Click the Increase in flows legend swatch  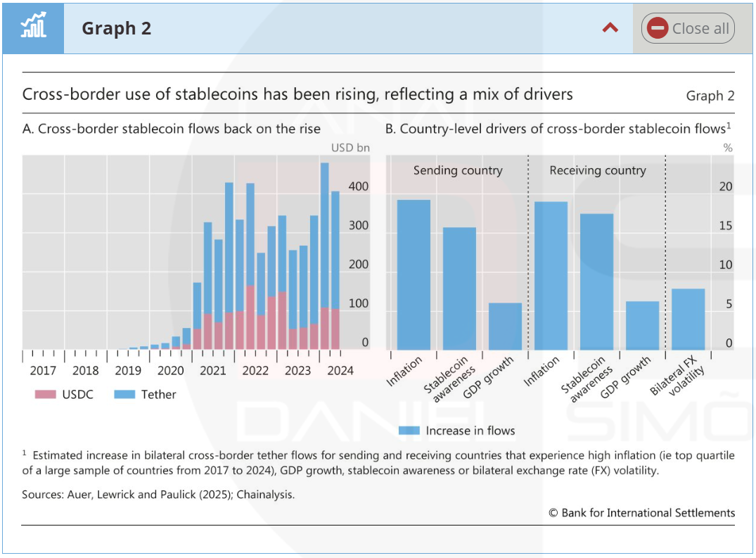coord(409,430)
